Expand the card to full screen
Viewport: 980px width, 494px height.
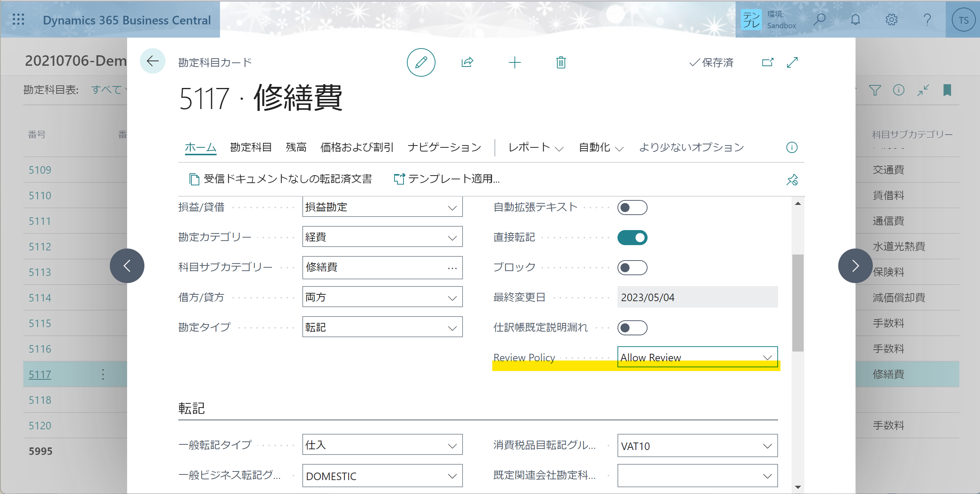(792, 62)
